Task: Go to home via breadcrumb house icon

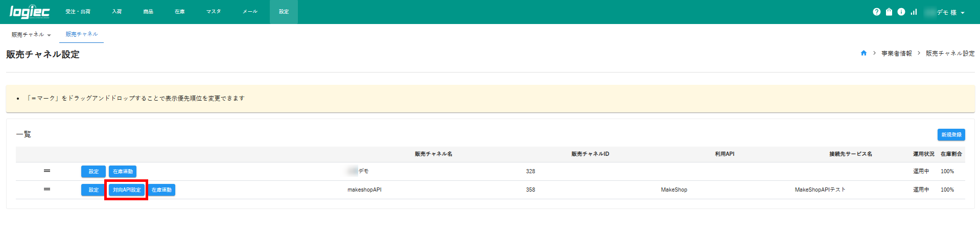Action: click(864, 53)
